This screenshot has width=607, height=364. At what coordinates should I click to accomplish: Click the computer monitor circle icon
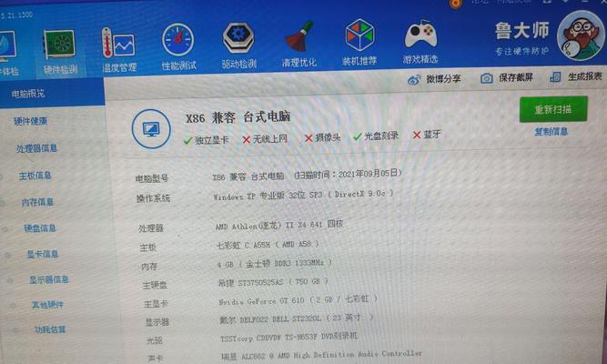(151, 129)
